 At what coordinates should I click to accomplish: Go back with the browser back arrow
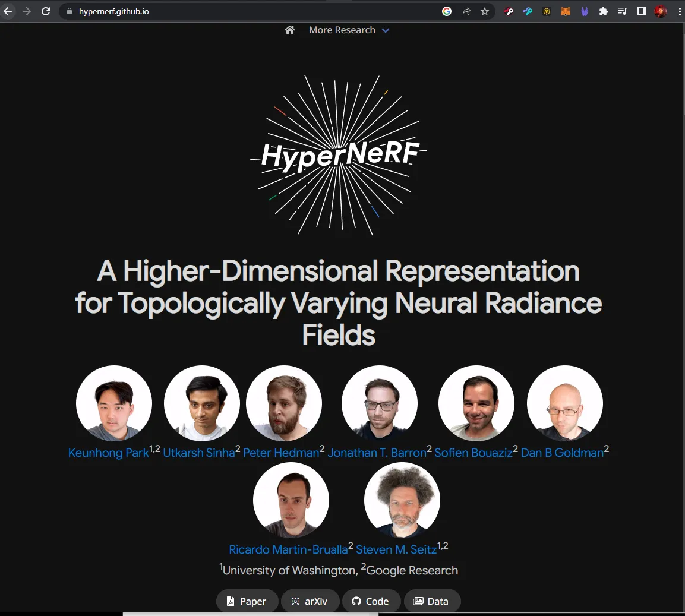(8, 11)
